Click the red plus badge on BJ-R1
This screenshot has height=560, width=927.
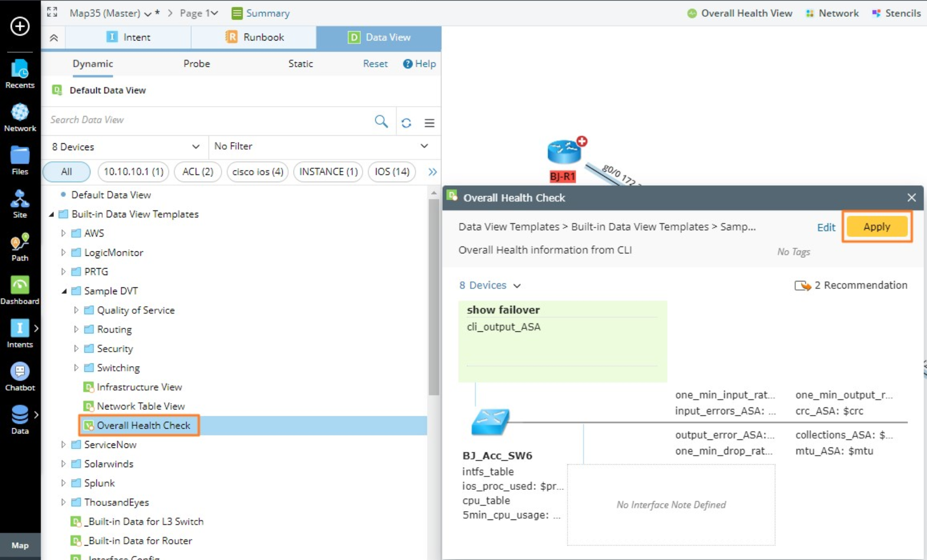pos(582,141)
